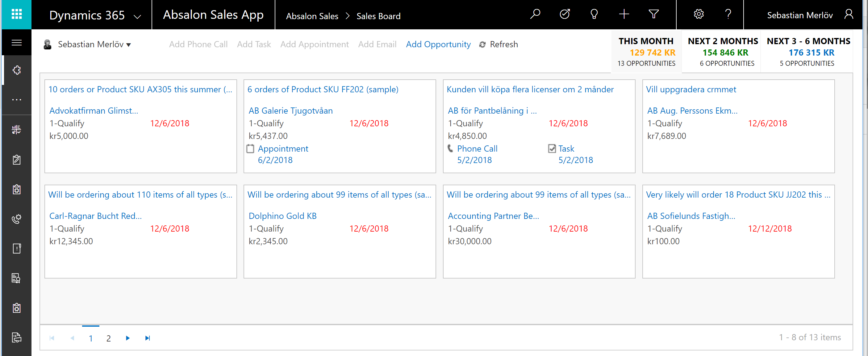The height and width of the screenshot is (356, 868).
Task: Click the lightbulb assistant icon
Action: 594,14
